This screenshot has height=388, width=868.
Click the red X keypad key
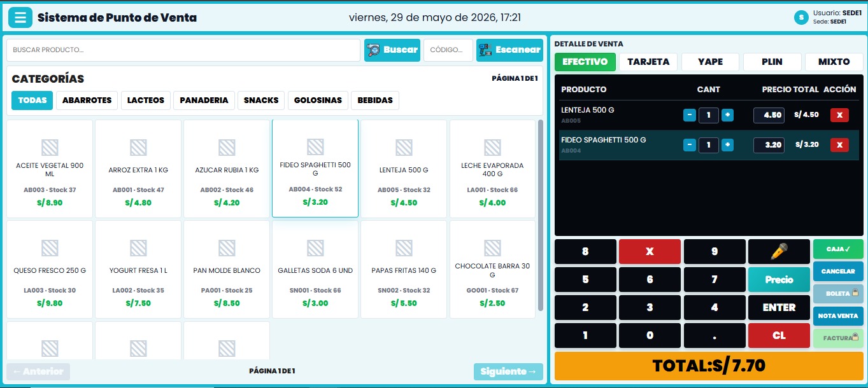(650, 251)
